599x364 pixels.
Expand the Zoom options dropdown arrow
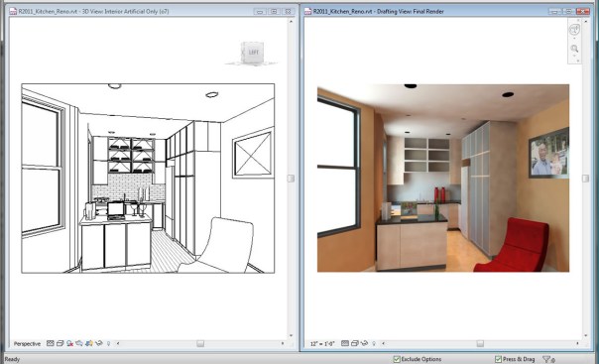click(x=574, y=56)
